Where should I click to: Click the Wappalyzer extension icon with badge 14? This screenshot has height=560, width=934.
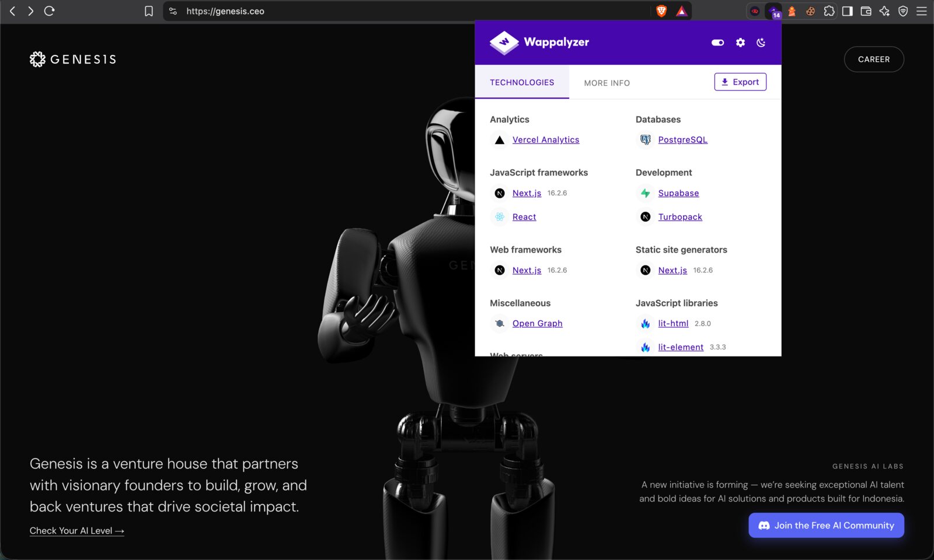click(x=773, y=11)
